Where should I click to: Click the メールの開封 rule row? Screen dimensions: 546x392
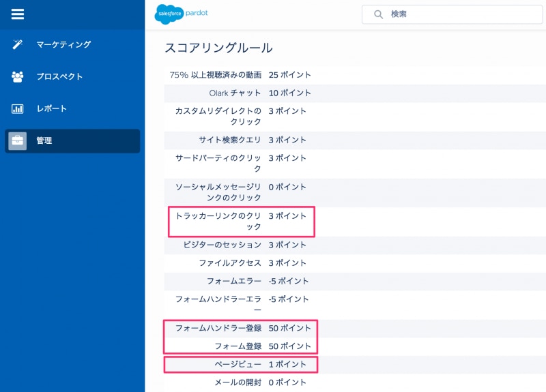pyautogui.click(x=355, y=382)
